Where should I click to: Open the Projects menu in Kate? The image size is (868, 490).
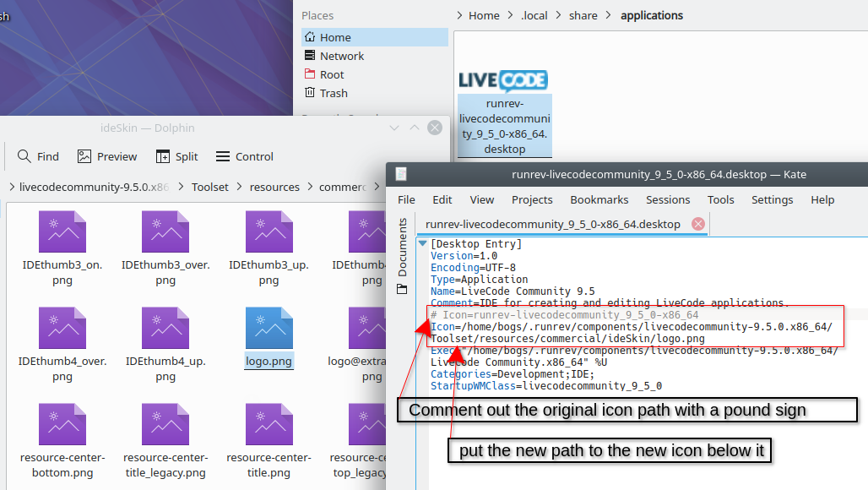(x=532, y=200)
